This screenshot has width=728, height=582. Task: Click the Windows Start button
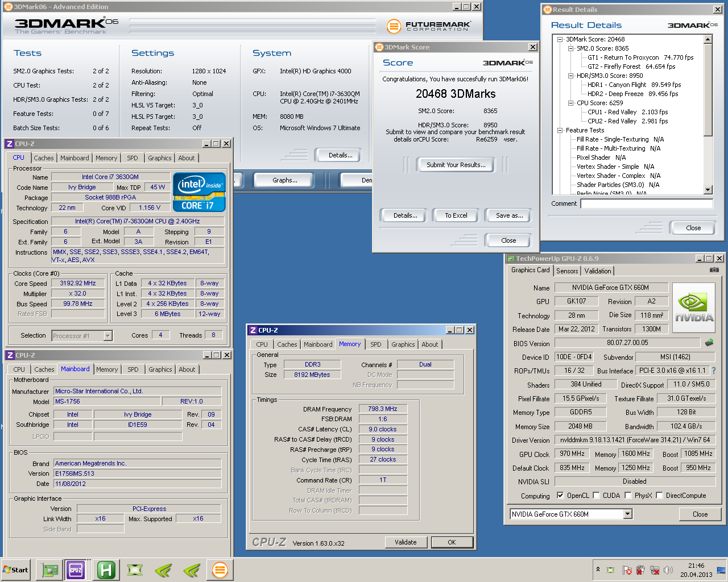(15, 569)
